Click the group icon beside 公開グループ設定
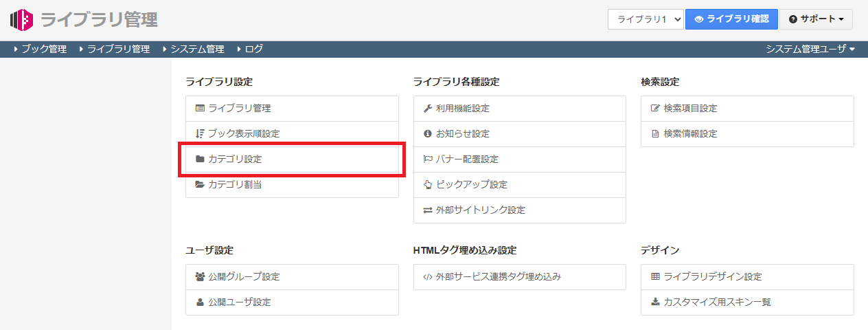This screenshot has width=868, height=330. (x=200, y=277)
